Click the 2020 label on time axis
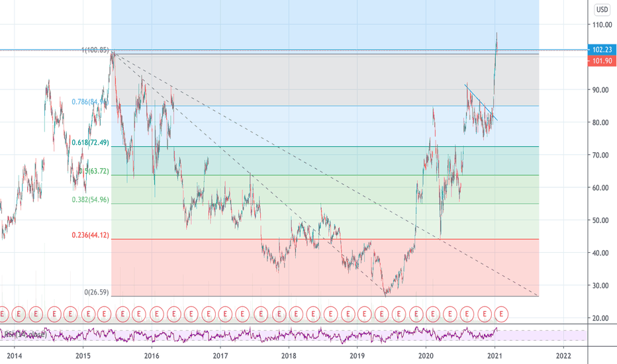Viewport: 617px width, 364px height. click(426, 356)
